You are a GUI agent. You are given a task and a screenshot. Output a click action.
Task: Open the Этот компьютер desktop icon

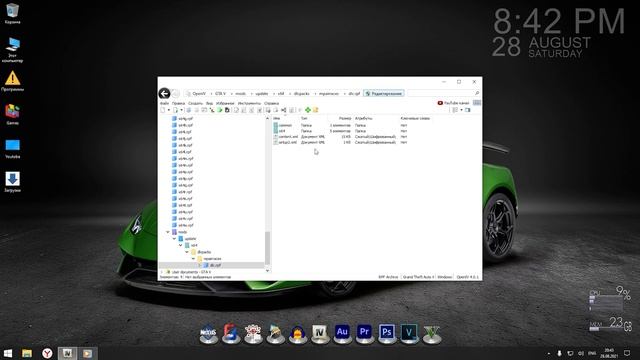(12, 50)
